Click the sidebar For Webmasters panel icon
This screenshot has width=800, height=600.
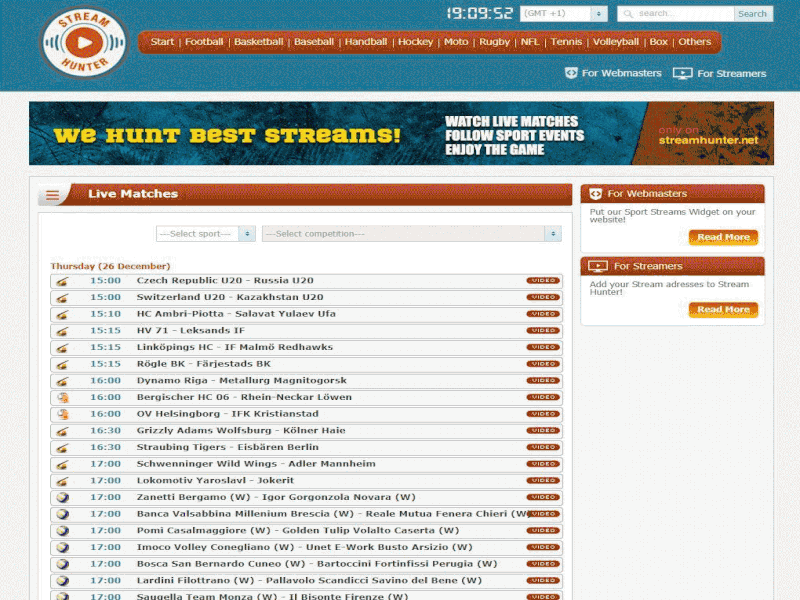pos(595,194)
